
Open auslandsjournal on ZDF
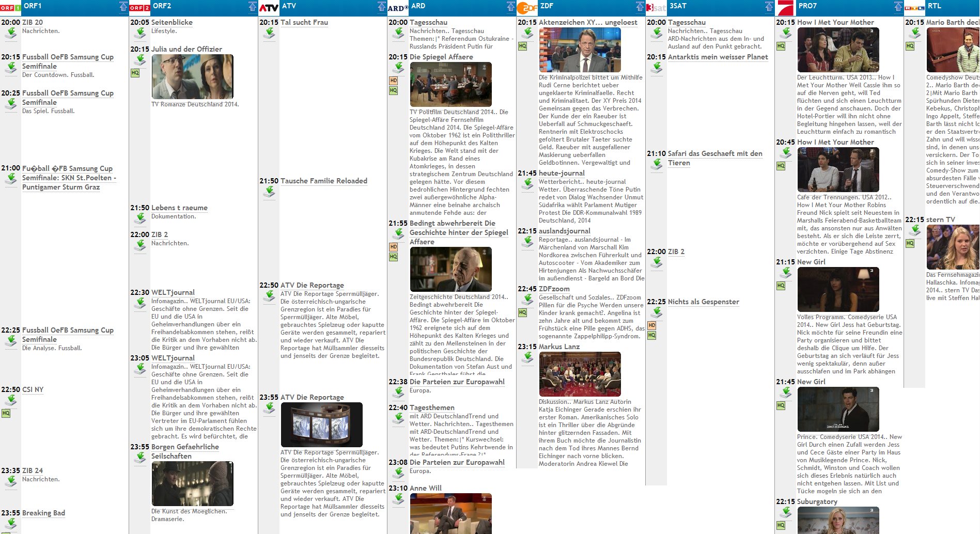(x=564, y=231)
